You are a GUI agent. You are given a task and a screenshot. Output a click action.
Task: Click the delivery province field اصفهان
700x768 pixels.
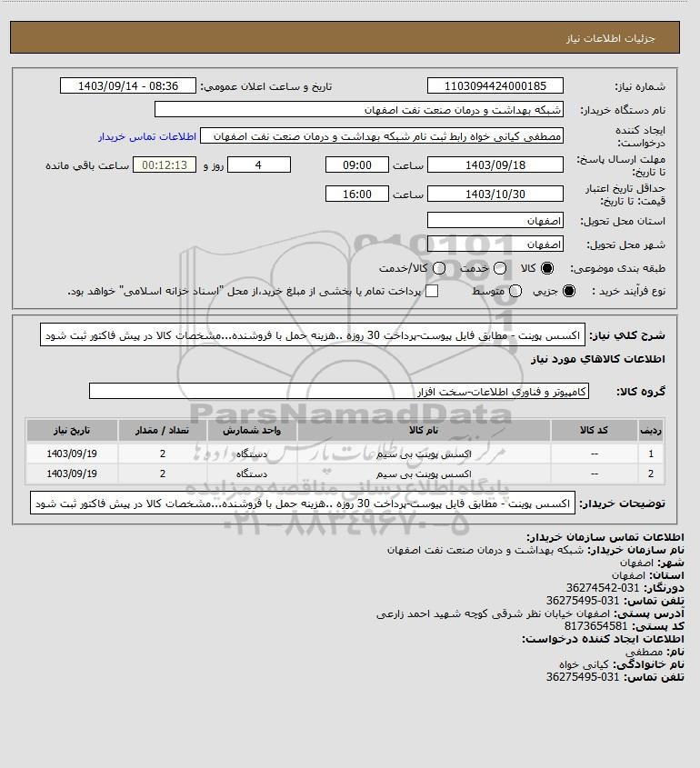coord(495,221)
